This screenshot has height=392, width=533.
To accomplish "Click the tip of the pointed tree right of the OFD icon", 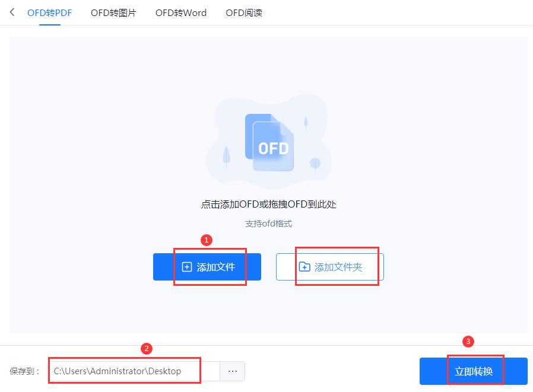I will click(306, 117).
